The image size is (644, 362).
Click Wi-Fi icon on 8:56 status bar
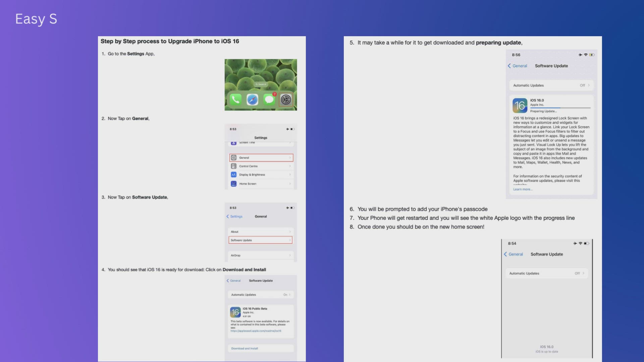pyautogui.click(x=586, y=55)
